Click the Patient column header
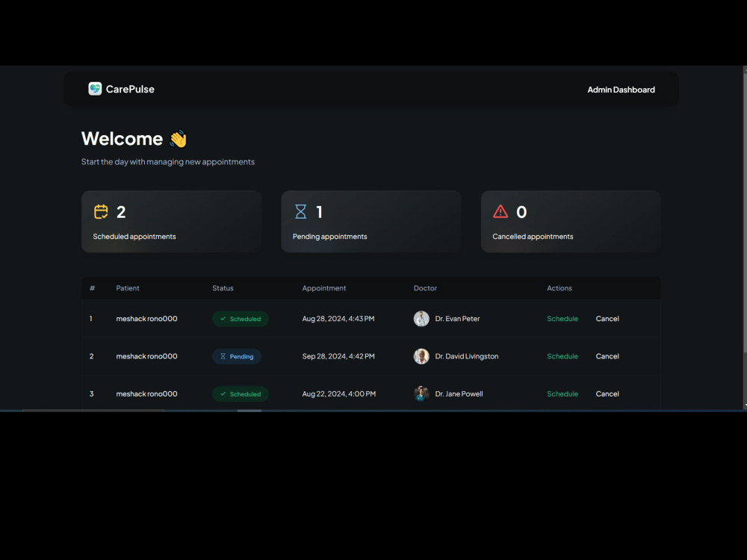 pyautogui.click(x=128, y=288)
